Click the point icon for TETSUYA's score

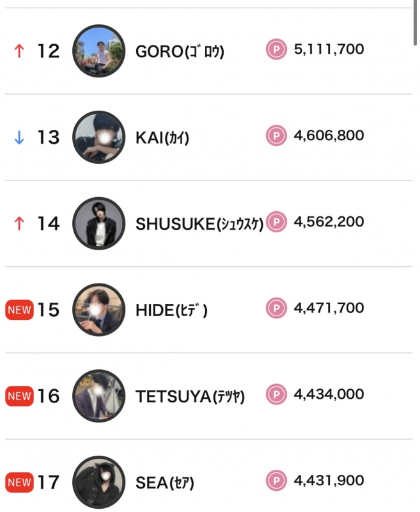click(276, 395)
